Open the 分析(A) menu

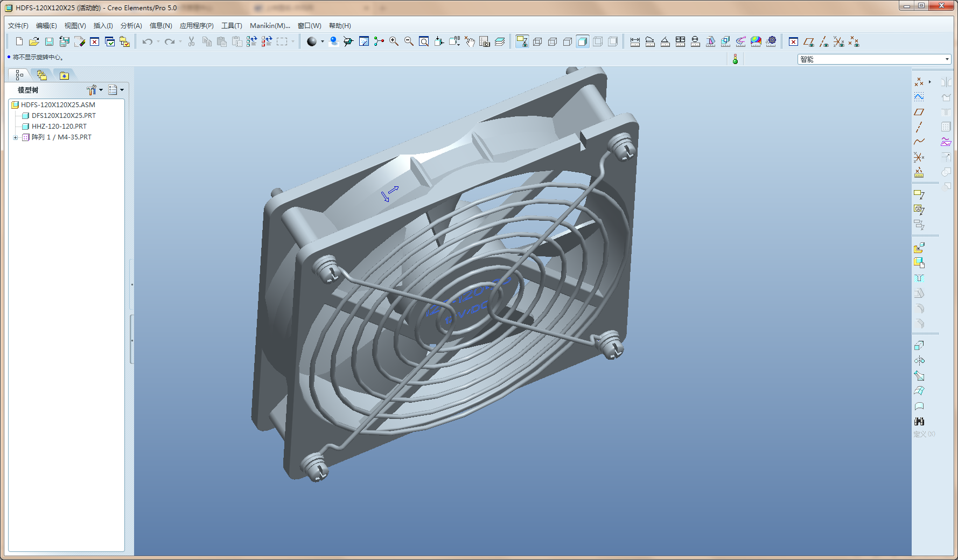point(131,26)
